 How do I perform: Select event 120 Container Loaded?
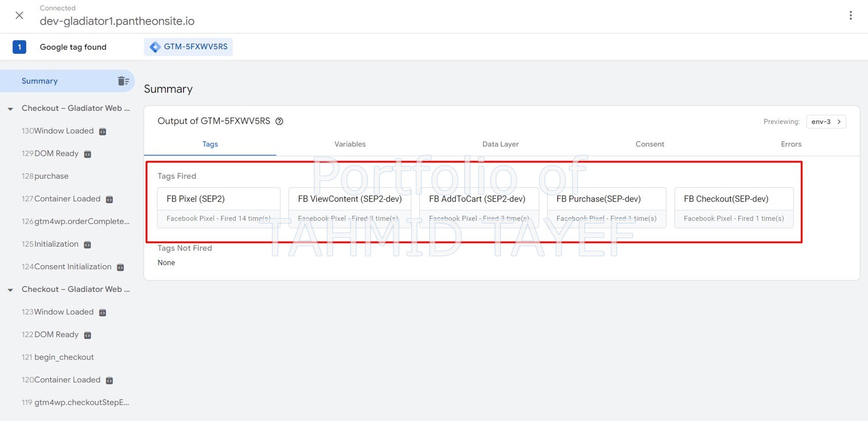[61, 380]
